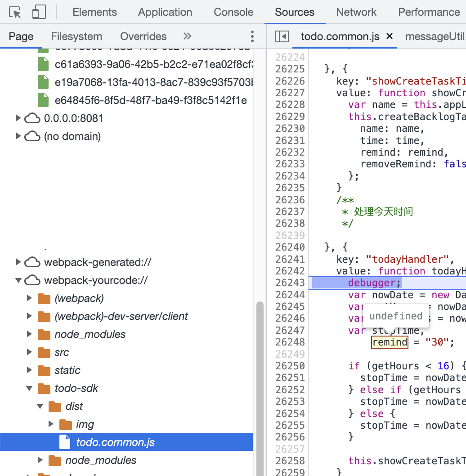The image size is (466, 476).
Task: Open the Performance panel tab
Action: tap(429, 12)
